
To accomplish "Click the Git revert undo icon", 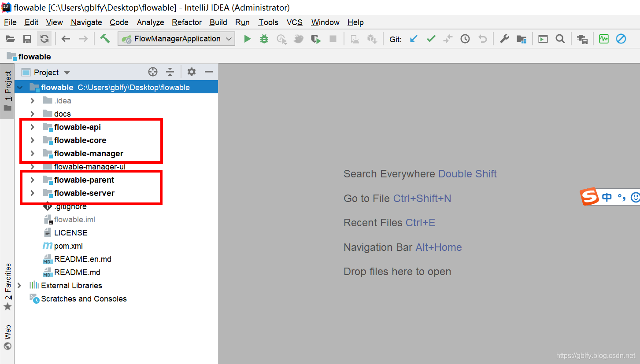I will pyautogui.click(x=483, y=39).
